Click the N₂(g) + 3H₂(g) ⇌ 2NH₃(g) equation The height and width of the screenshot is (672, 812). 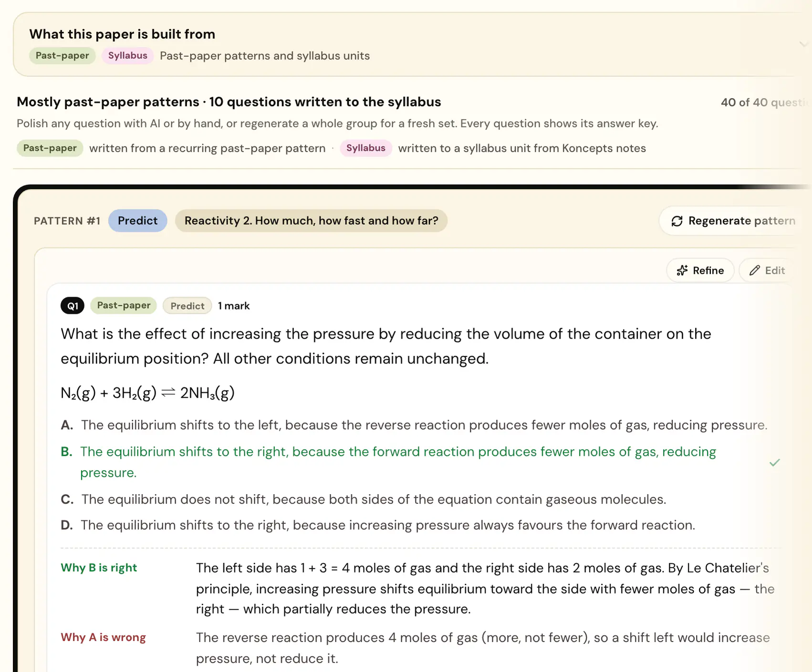tap(148, 393)
